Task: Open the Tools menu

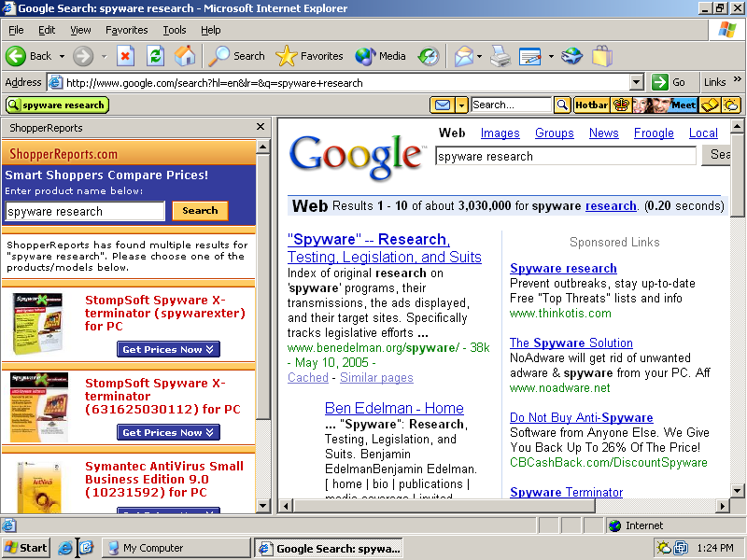Action: [175, 30]
